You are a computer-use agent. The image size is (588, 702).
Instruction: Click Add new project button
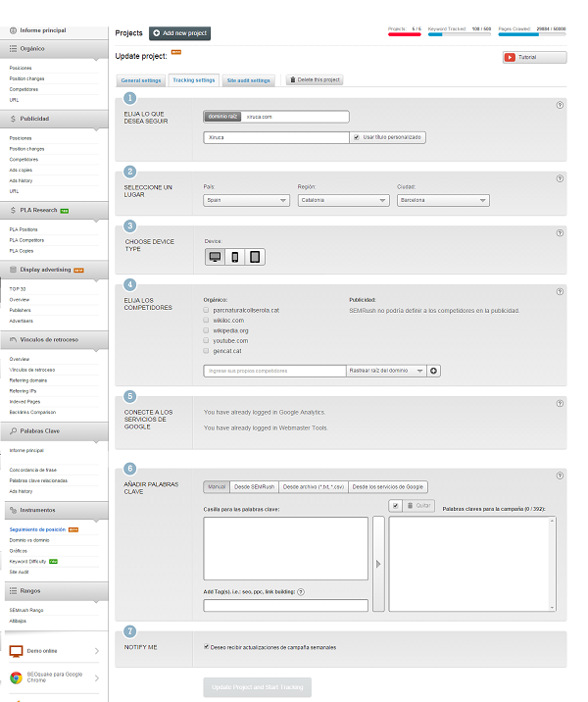point(180,33)
